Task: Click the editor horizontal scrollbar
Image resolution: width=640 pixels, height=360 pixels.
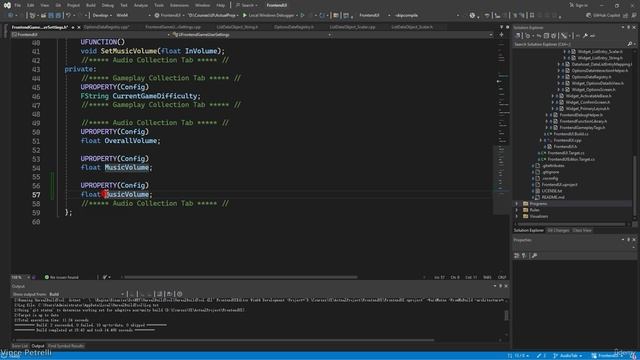Action: 241,278
